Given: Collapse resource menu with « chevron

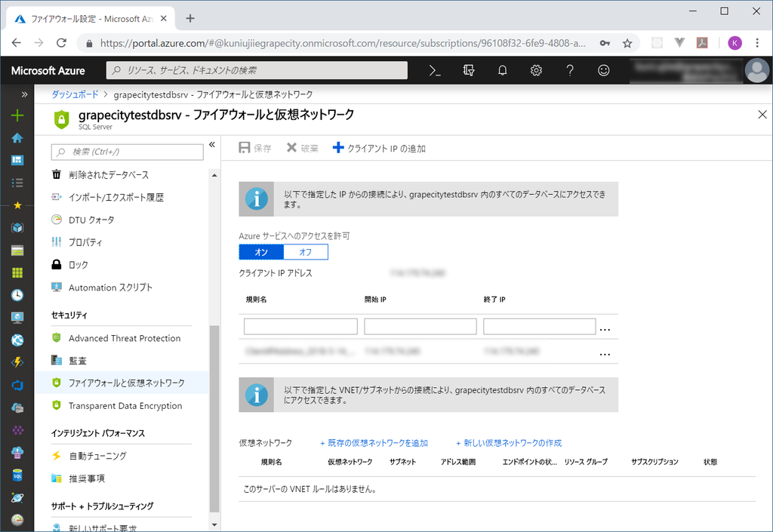Looking at the screenshot, I should 212,144.
